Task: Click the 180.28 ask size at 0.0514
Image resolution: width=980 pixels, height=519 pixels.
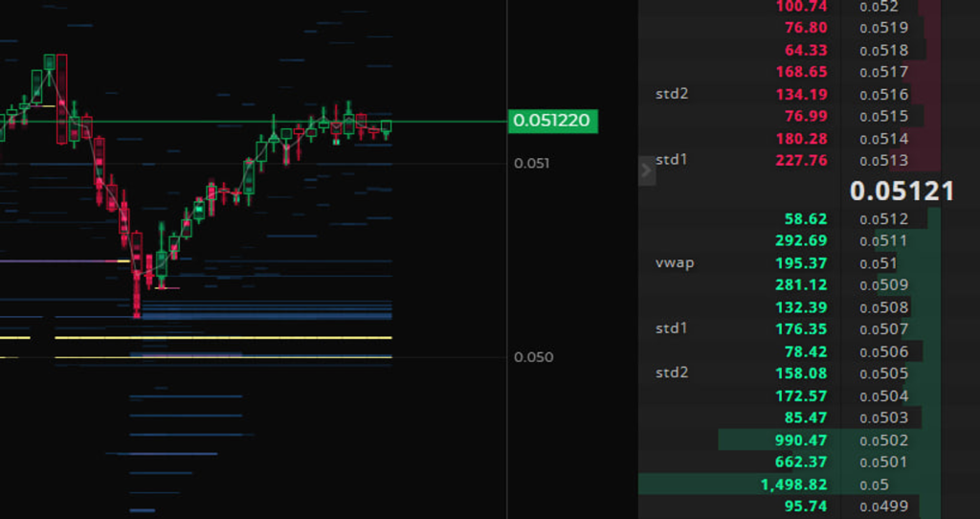Action: click(x=802, y=139)
